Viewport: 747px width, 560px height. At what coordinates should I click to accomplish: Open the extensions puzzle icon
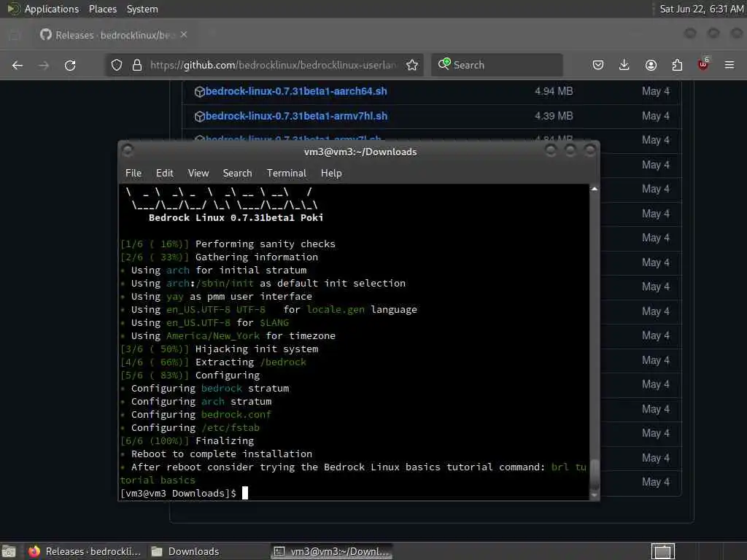(677, 65)
